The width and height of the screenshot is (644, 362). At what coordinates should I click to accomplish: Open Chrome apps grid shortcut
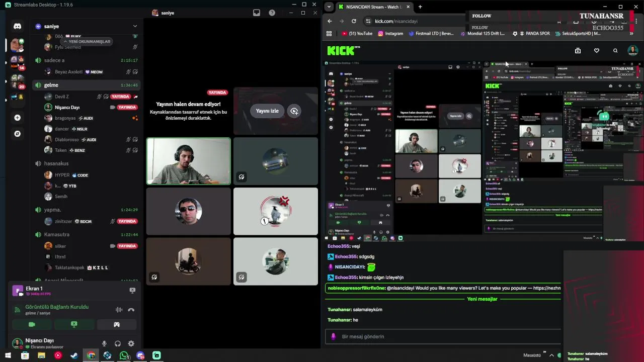pos(329,34)
